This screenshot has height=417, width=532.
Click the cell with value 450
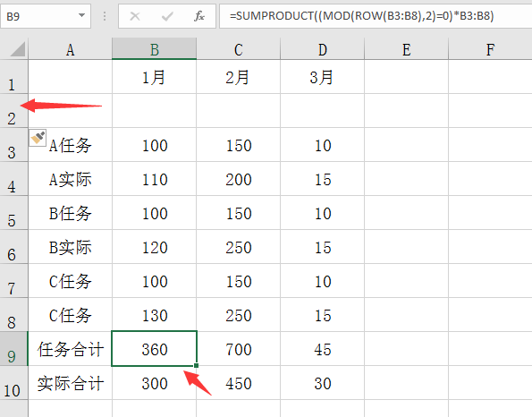[x=239, y=382]
